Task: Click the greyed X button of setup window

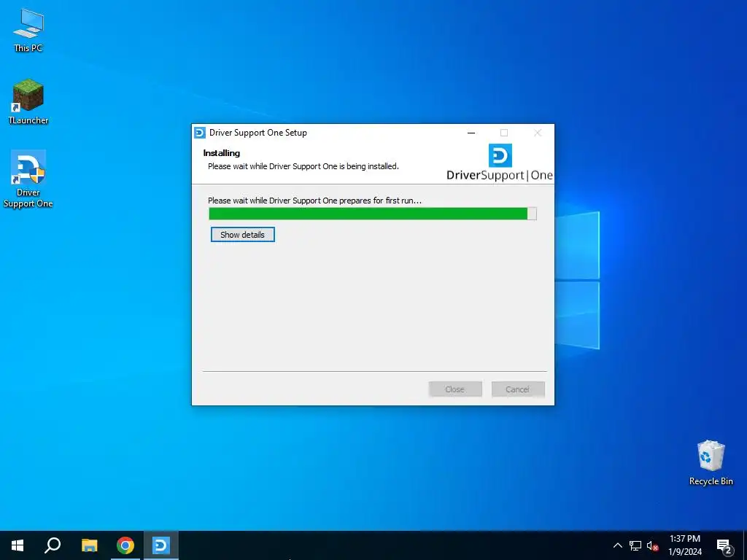Action: tap(538, 133)
